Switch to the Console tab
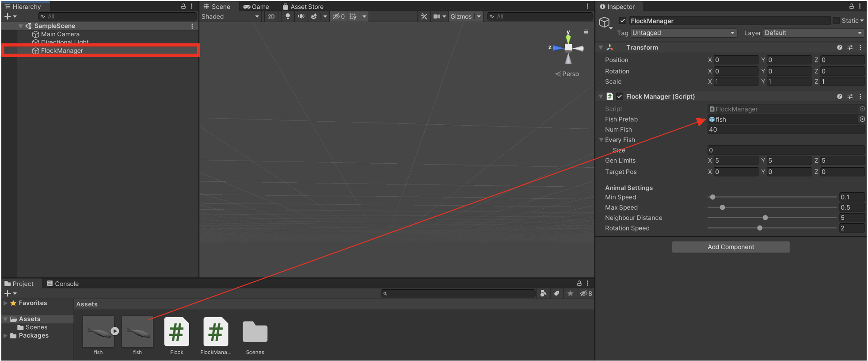 pyautogui.click(x=63, y=284)
